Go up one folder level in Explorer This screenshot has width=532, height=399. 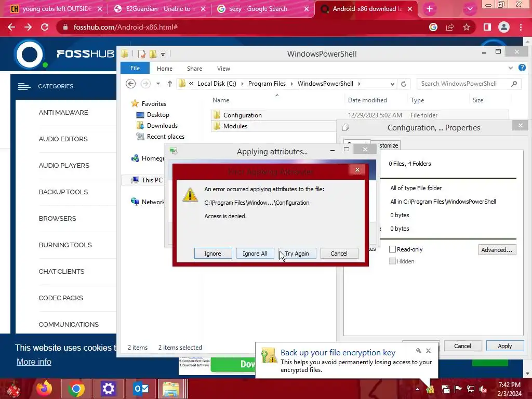[x=170, y=84]
